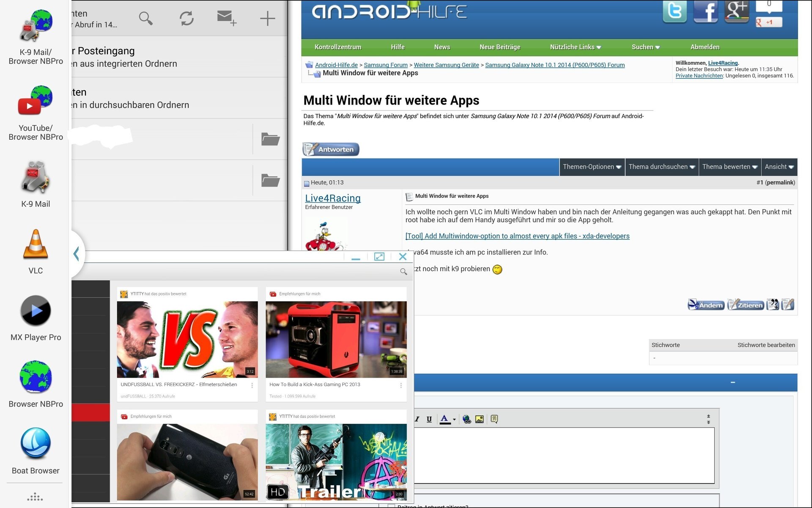
Task: Follow the Samsung Forum breadcrumb link
Action: pyautogui.click(x=386, y=65)
